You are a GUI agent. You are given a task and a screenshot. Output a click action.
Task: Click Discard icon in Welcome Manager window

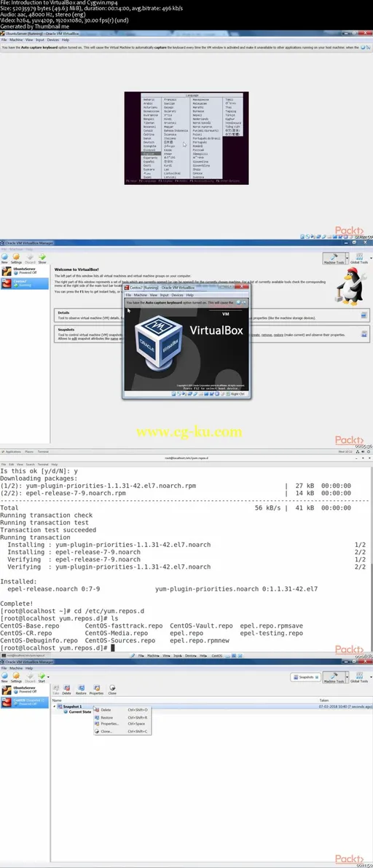tap(30, 259)
